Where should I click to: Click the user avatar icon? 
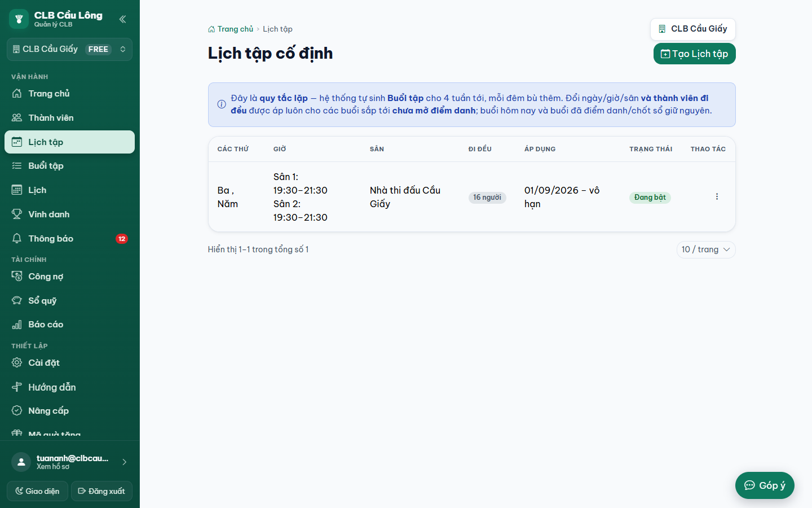(x=21, y=462)
